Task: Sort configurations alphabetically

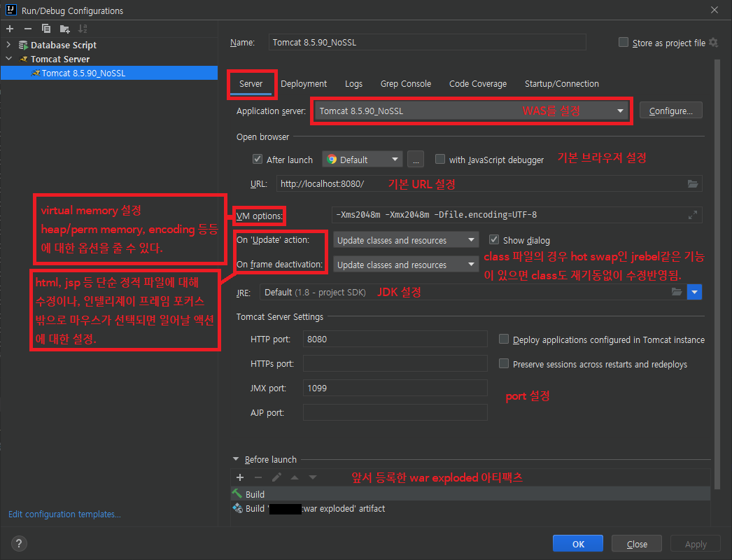Action: click(83, 29)
